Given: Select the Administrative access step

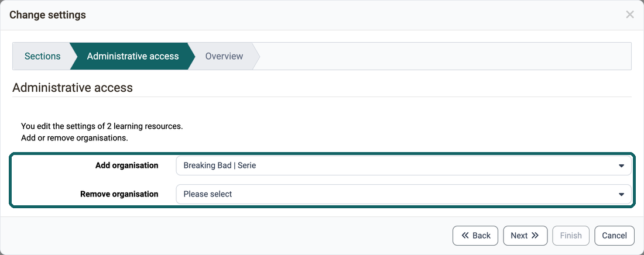Looking at the screenshot, I should pos(133,56).
